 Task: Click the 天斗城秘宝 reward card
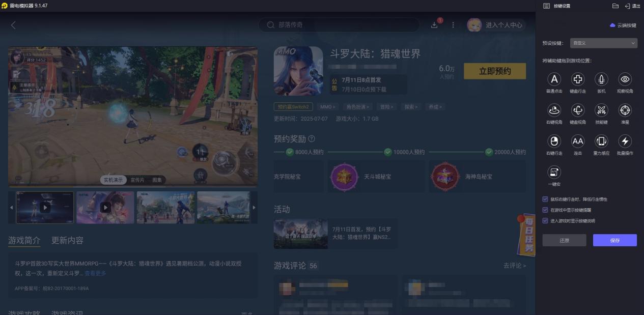[x=377, y=177]
